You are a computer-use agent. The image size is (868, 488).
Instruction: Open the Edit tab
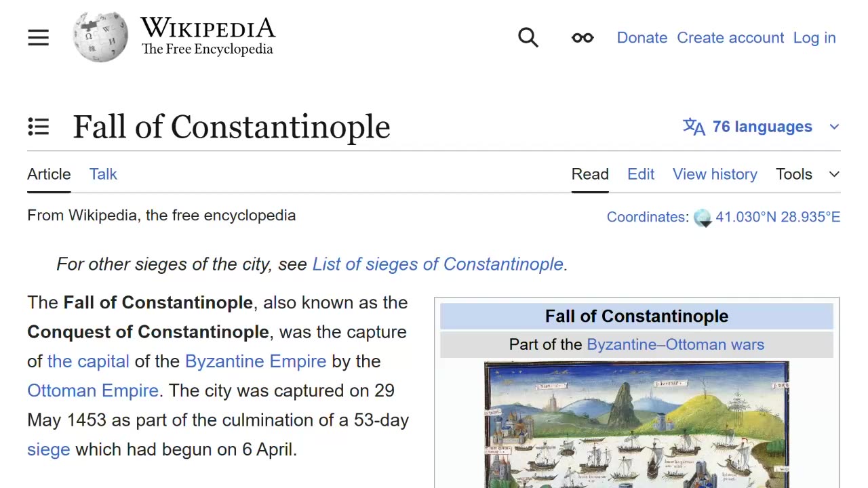tap(641, 174)
